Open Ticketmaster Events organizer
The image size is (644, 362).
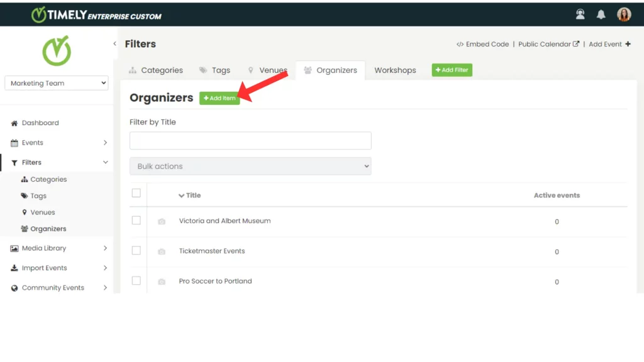pos(212,251)
